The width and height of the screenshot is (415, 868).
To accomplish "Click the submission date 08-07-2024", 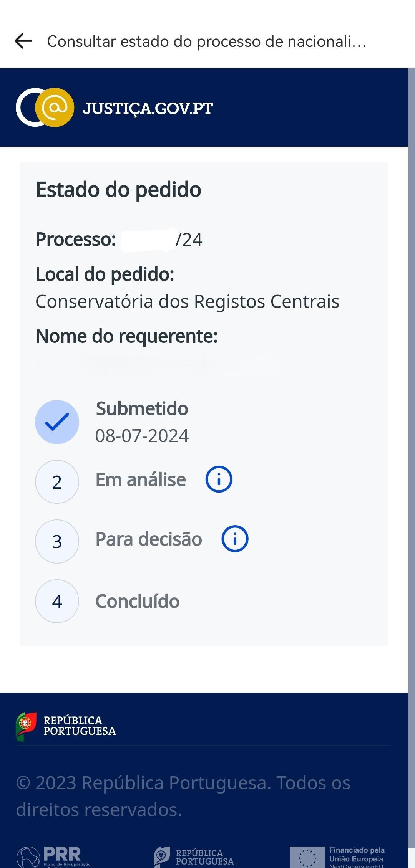I will click(x=142, y=436).
